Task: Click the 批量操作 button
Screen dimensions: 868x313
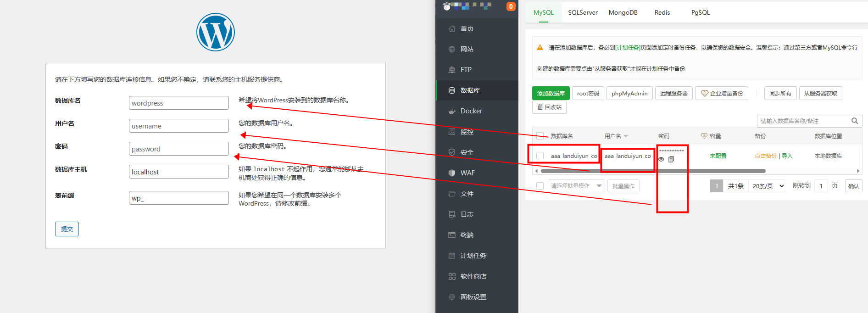Action: pos(623,186)
